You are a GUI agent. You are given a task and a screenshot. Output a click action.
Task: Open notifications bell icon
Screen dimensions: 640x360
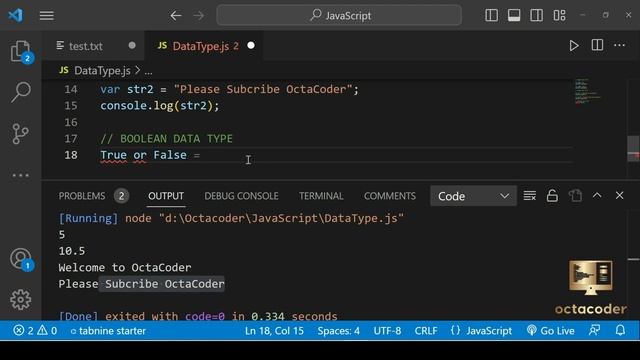[x=620, y=330]
